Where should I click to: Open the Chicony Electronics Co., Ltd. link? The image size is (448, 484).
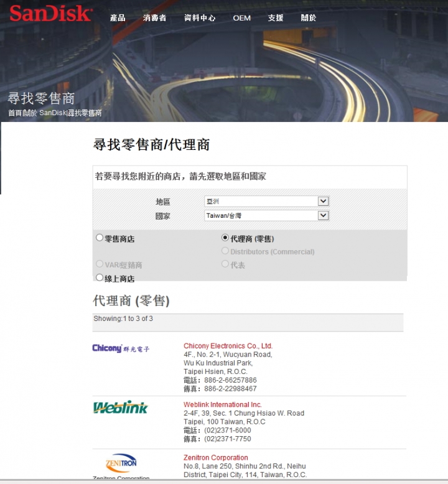click(x=228, y=346)
